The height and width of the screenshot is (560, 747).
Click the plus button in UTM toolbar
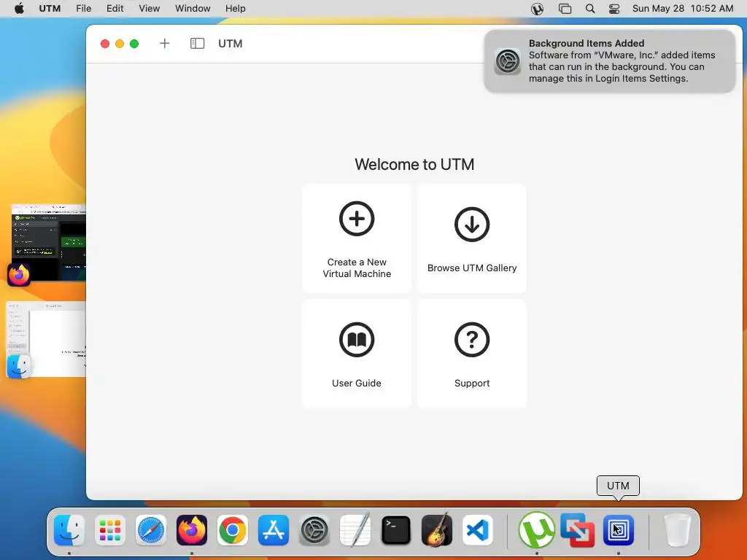(x=164, y=43)
